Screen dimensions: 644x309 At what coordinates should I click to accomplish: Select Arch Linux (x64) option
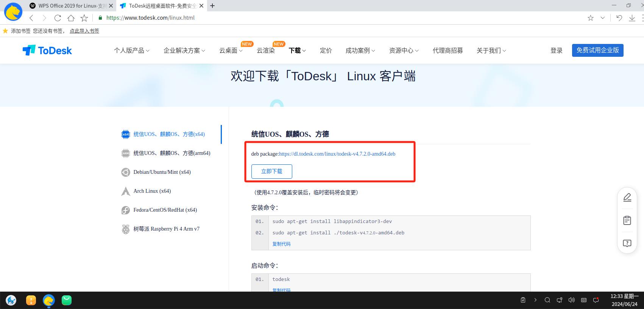pos(152,191)
